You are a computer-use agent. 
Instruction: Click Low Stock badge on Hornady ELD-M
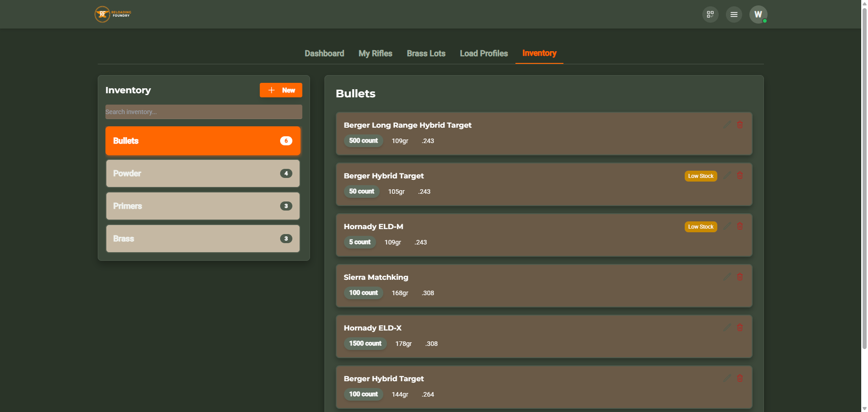point(701,227)
